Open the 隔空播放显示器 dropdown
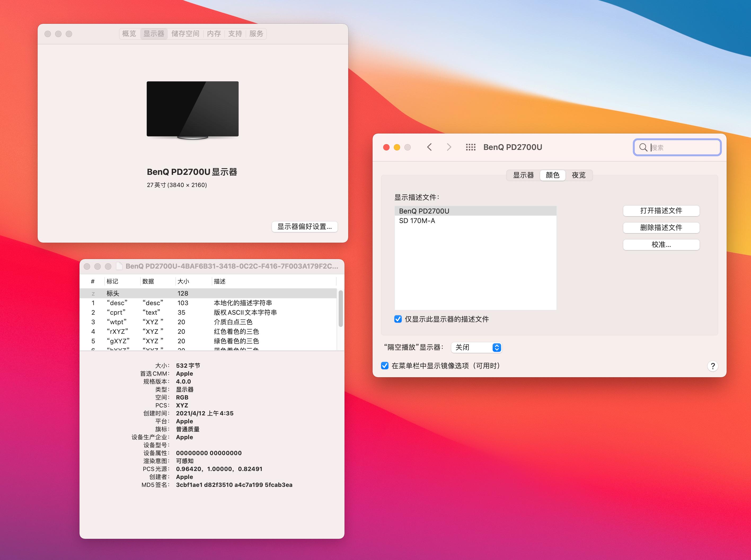This screenshot has width=751, height=560. coord(476,347)
